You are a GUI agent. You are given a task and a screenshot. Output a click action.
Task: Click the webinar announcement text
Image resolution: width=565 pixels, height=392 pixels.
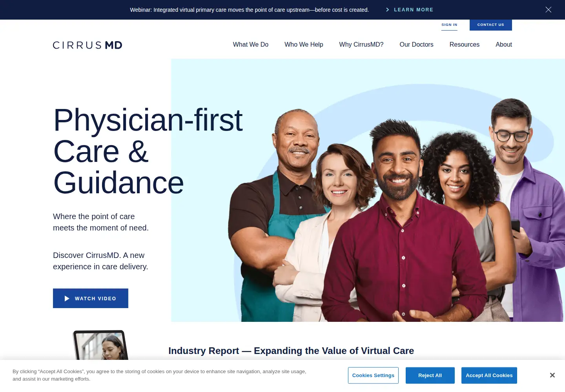[250, 10]
